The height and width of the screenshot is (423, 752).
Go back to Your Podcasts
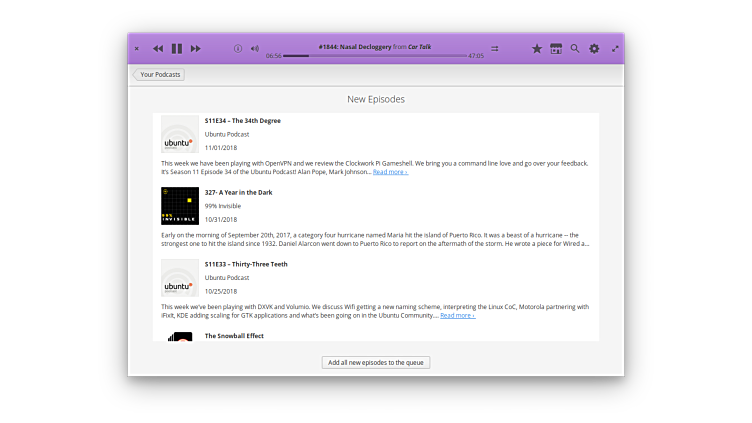pos(159,74)
